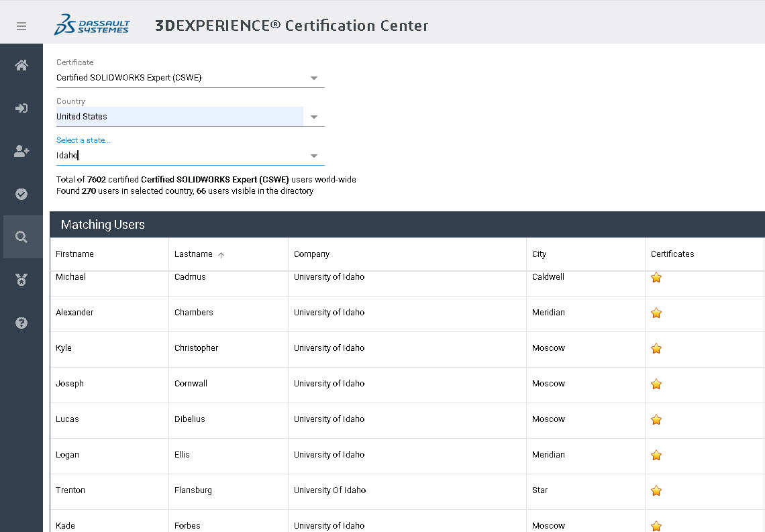The height and width of the screenshot is (532, 765).
Task: Click Dassault Systemes logo
Action: coord(92,25)
